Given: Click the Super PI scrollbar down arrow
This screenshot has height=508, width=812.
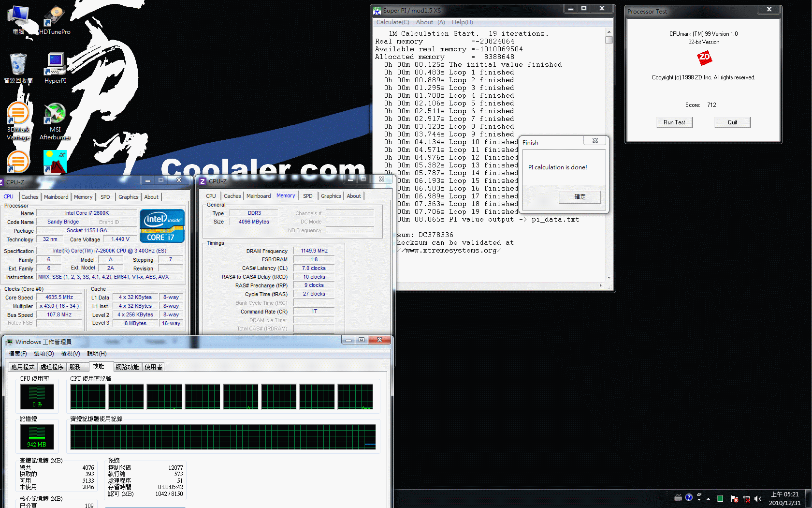Looking at the screenshot, I should click(x=609, y=278).
